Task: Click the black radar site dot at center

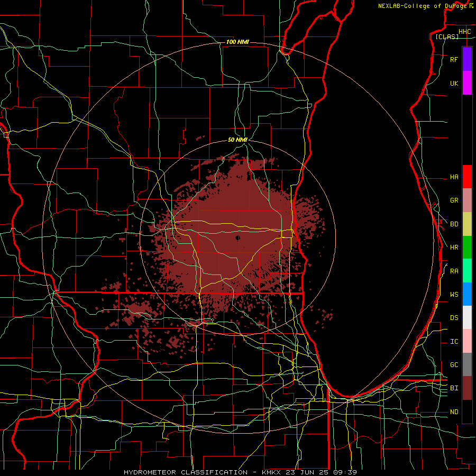Action: tap(237, 237)
